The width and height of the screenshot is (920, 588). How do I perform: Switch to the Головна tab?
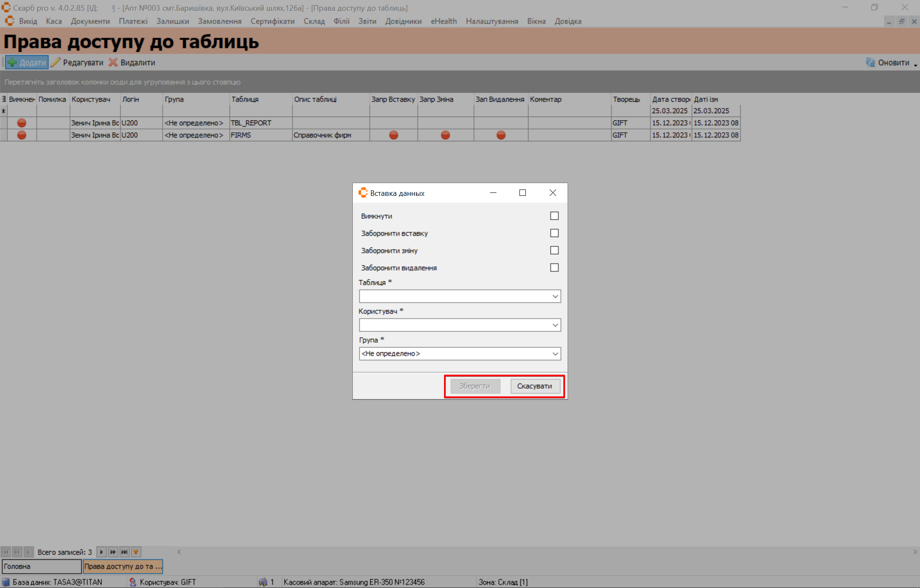coord(41,566)
